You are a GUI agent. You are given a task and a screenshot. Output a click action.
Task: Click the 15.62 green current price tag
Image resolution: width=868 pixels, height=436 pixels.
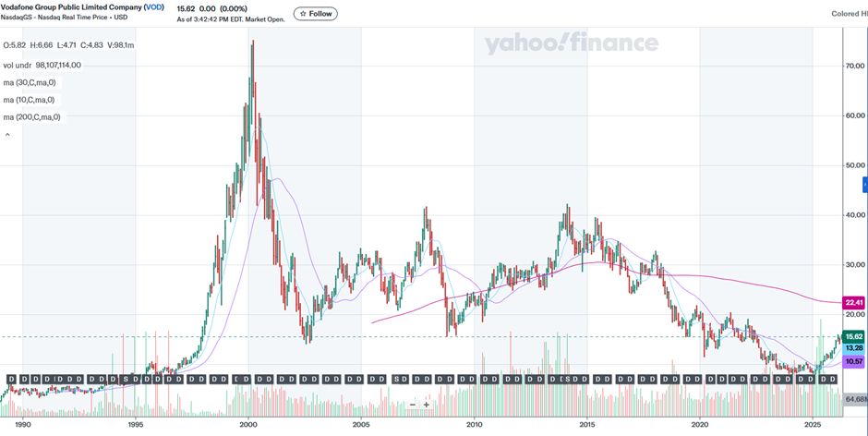854,336
